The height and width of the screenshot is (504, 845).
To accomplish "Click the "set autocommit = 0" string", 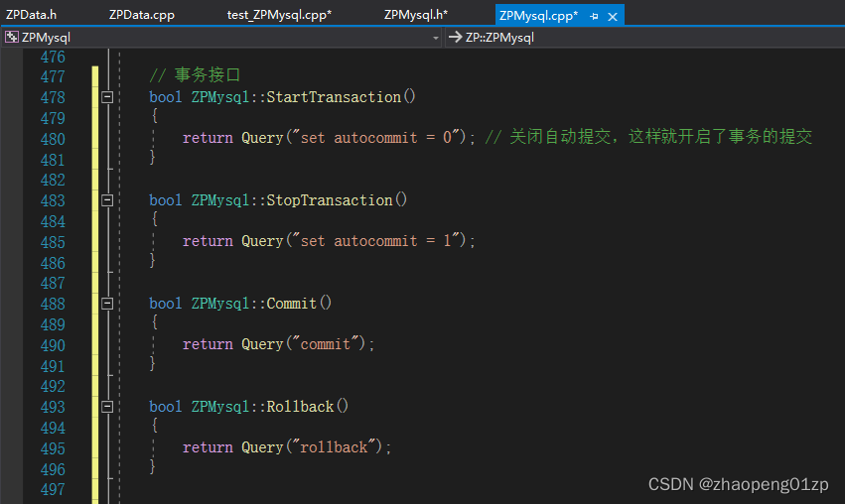I will pos(374,138).
